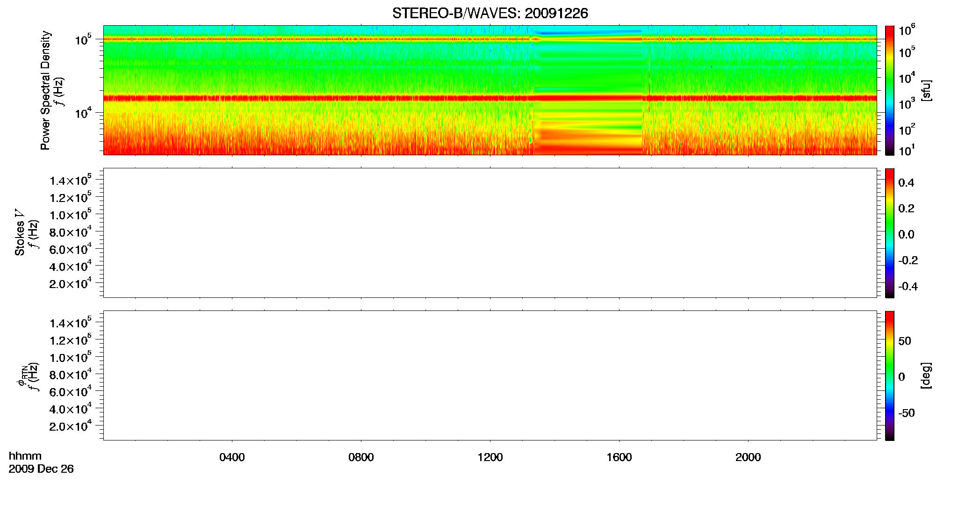Click the 10^5 tick on the spectrogram frequency axis
The height and width of the screenshot is (505, 980).
(83, 40)
